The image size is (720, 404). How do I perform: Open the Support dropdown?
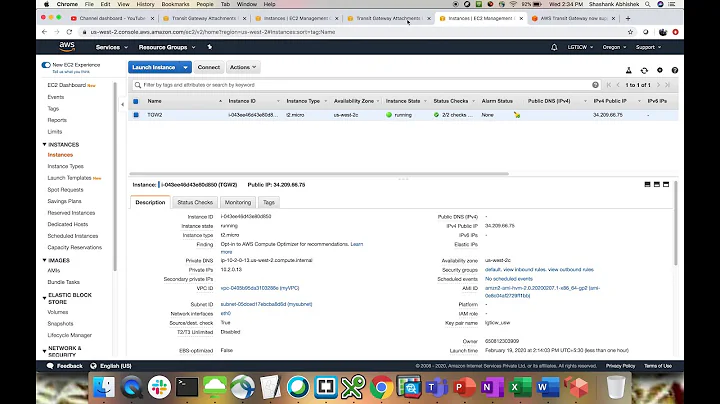click(x=648, y=47)
